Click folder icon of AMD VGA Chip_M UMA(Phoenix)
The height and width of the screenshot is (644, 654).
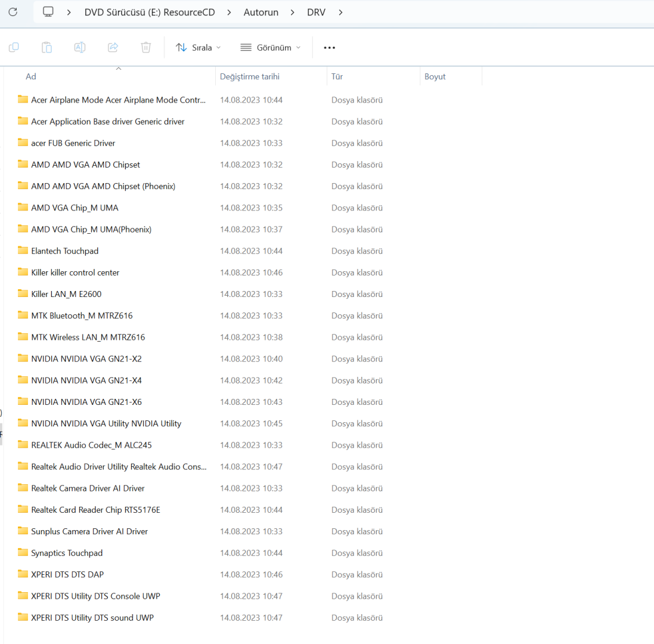[23, 228]
